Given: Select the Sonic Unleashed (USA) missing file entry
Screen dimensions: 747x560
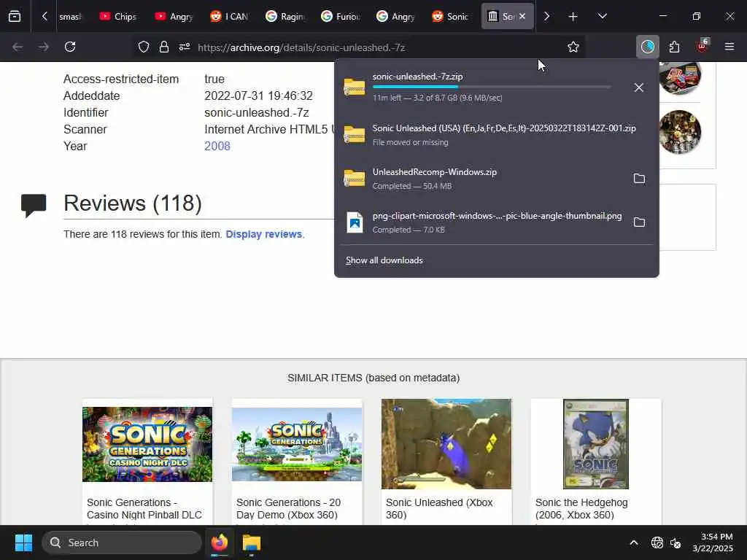Looking at the screenshot, I should 497,135.
